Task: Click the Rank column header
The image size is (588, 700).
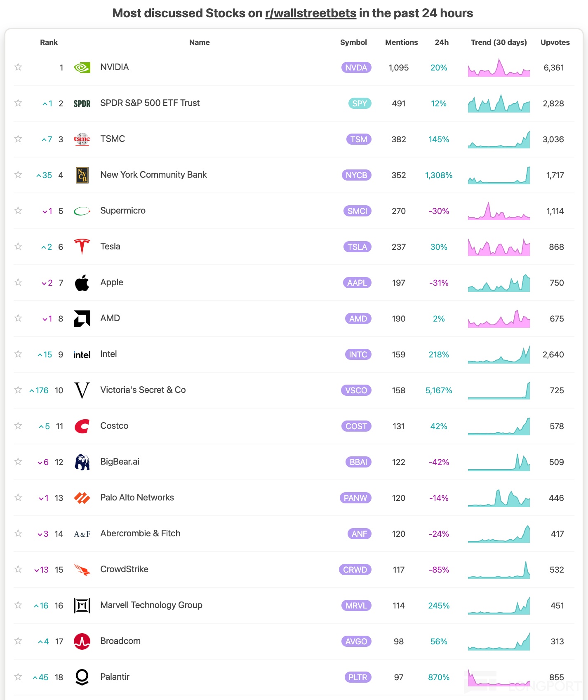Action: pos(49,42)
